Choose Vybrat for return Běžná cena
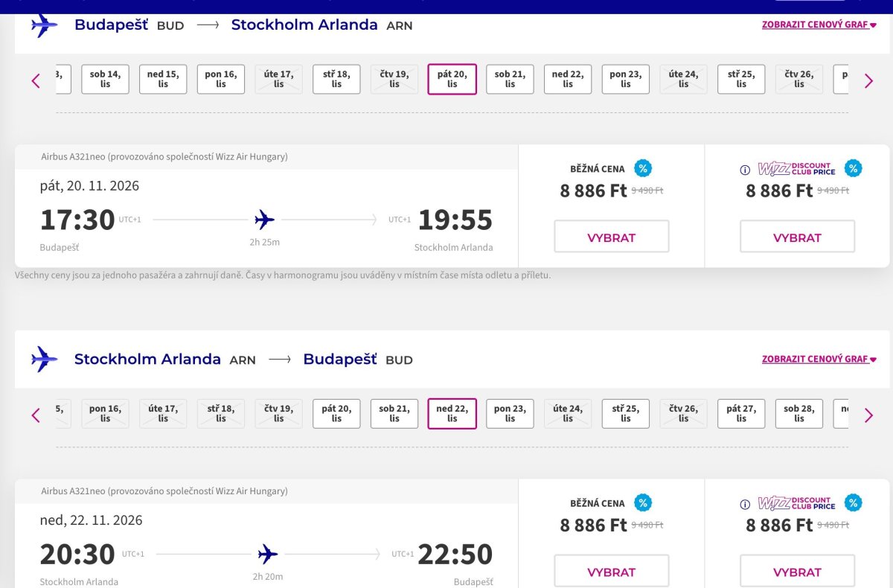893x588 pixels. pyautogui.click(x=612, y=571)
